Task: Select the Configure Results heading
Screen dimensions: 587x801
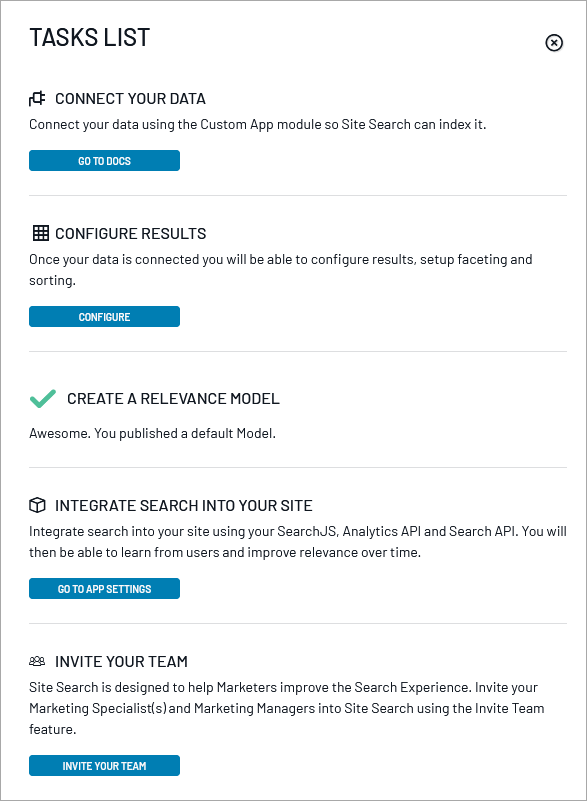Action: click(131, 233)
